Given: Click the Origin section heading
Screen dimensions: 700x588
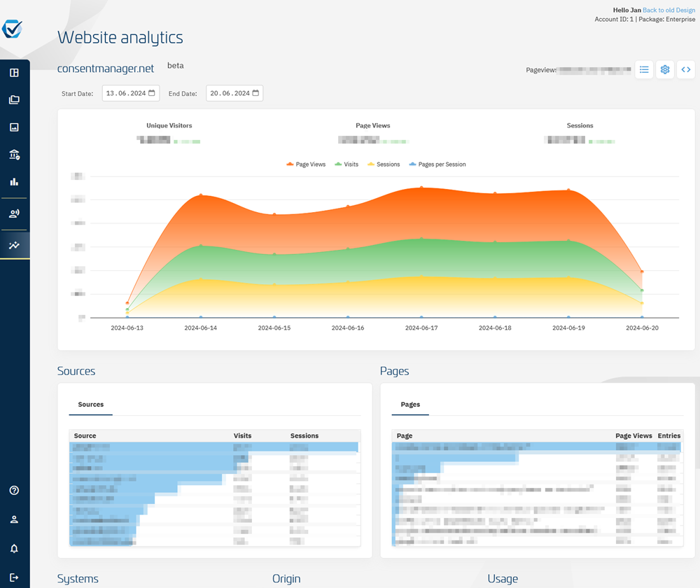Looking at the screenshot, I should (286, 579).
